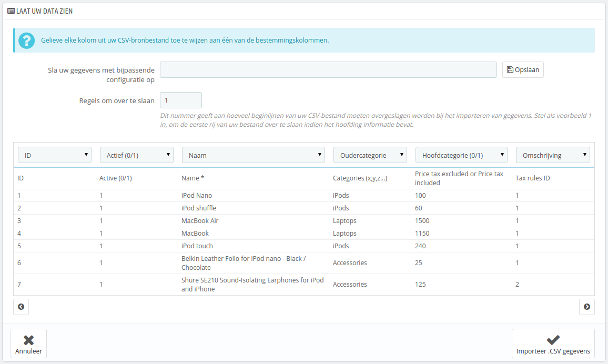
Task: Open the Omschrijving column dropdown
Action: point(553,155)
